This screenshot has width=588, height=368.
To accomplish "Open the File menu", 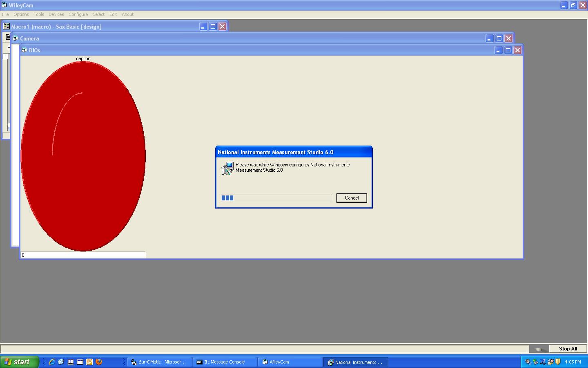I will tap(5, 14).
